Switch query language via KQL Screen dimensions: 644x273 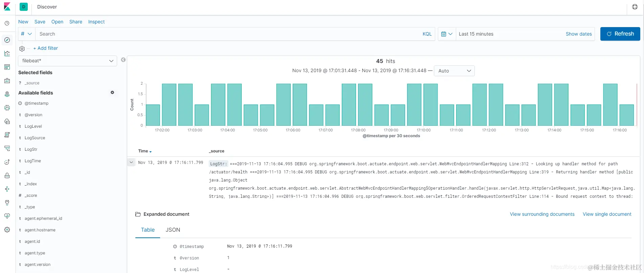tap(427, 34)
